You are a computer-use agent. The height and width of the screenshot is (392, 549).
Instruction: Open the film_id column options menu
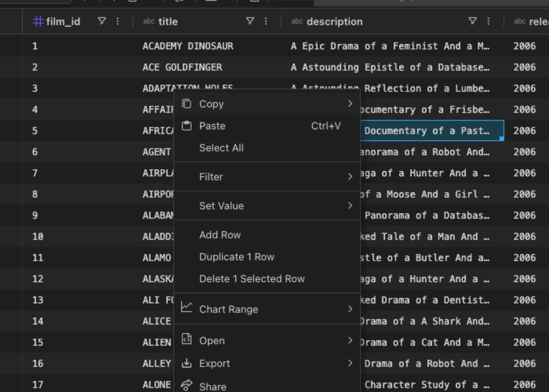[118, 21]
